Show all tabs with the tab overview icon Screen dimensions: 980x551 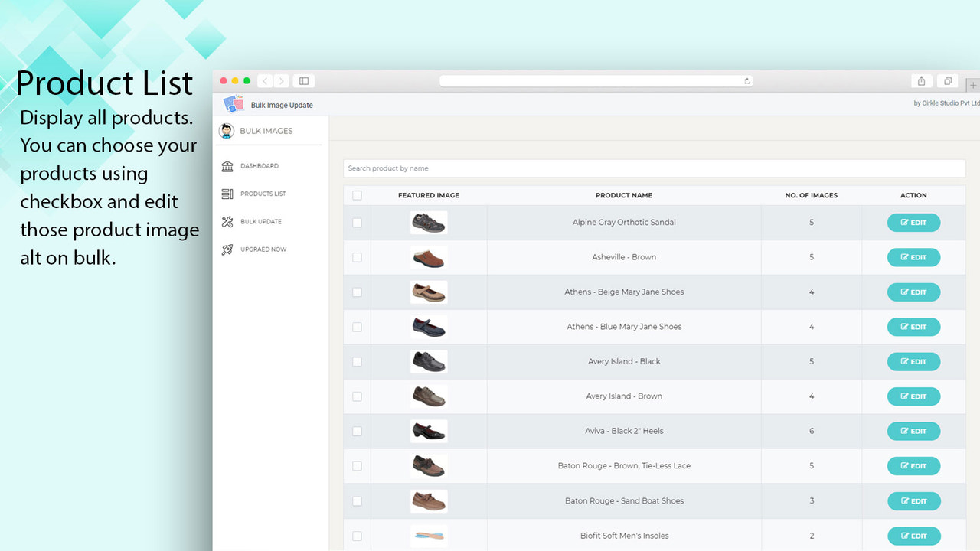click(x=947, y=81)
